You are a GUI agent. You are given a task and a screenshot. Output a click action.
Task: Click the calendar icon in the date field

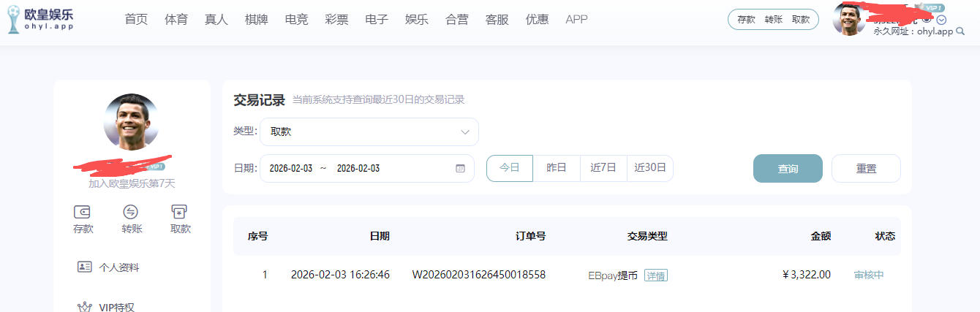(460, 168)
